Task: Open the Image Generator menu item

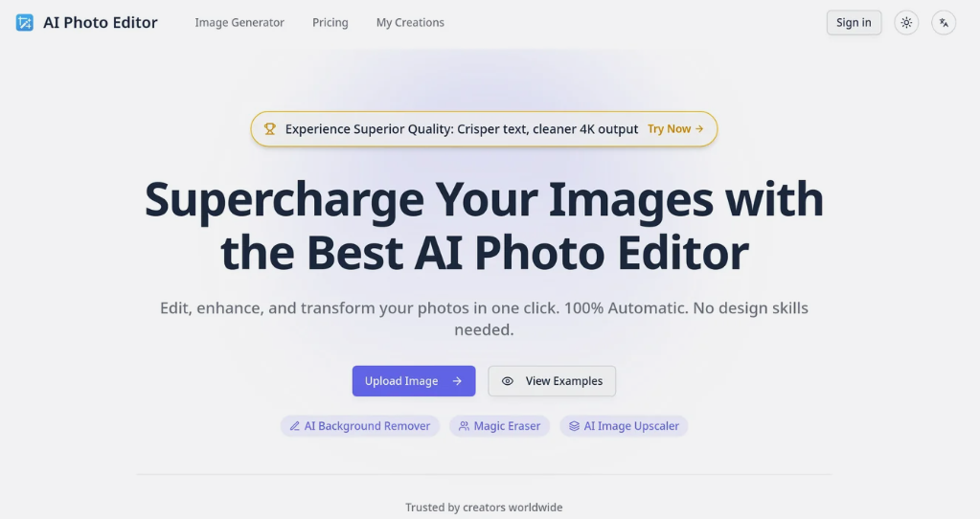Action: click(x=239, y=23)
